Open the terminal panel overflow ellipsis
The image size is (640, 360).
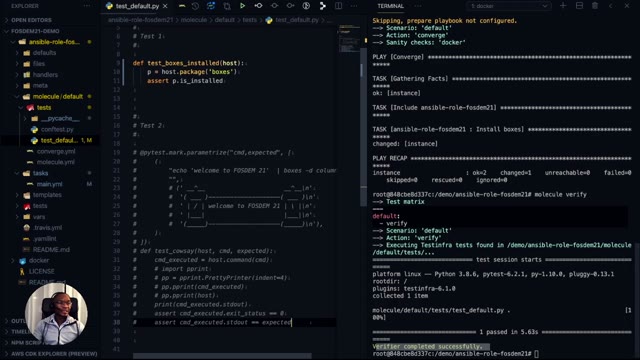(x=418, y=6)
